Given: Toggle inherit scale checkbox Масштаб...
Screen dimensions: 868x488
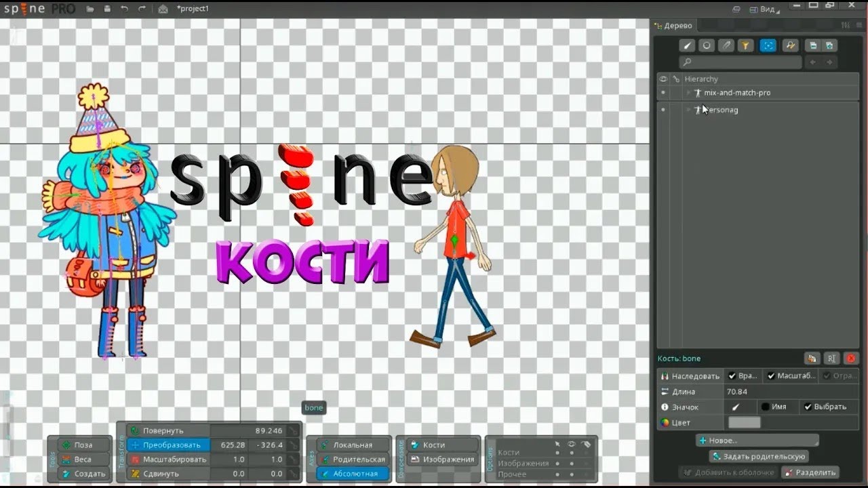Looking at the screenshot, I should [771, 376].
